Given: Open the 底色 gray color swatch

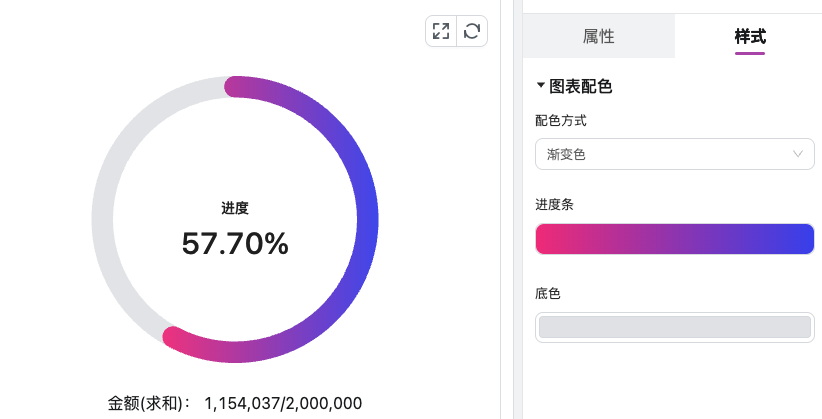Looking at the screenshot, I should point(674,327).
